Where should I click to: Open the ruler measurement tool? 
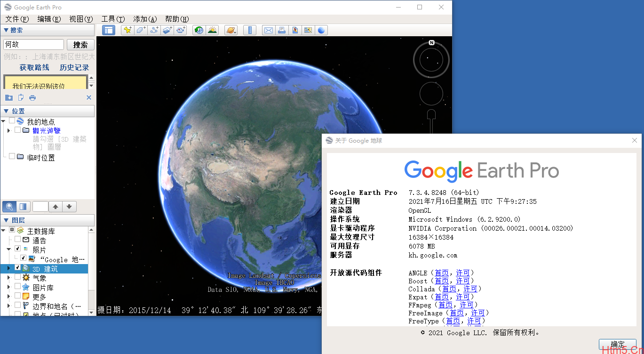[250, 30]
